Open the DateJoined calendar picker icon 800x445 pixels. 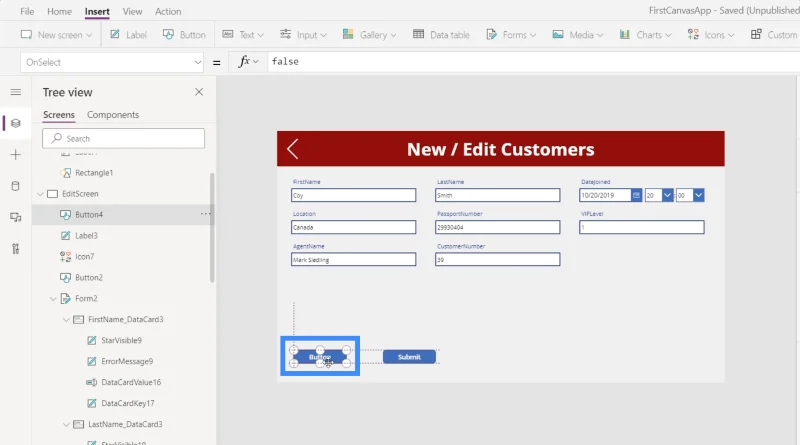click(x=636, y=195)
